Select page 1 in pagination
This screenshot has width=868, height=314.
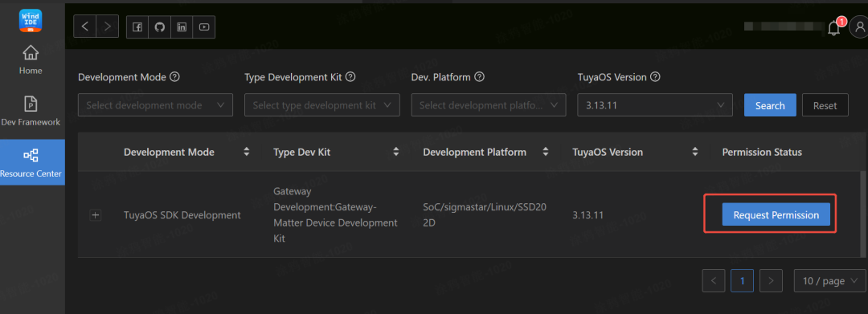tap(743, 281)
